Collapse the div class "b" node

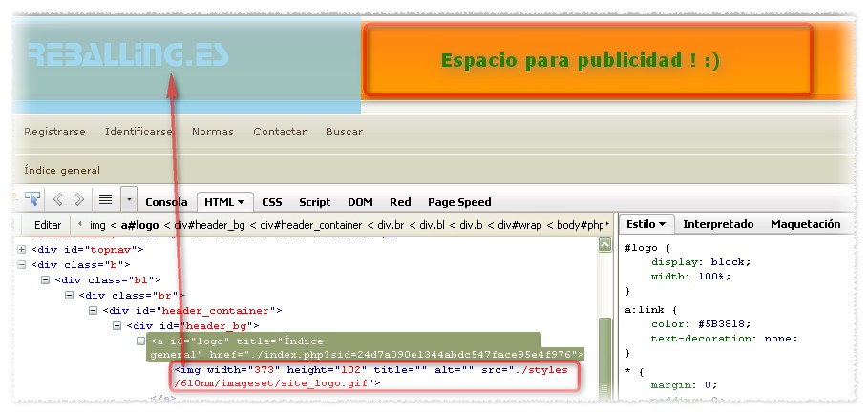[x=22, y=264]
